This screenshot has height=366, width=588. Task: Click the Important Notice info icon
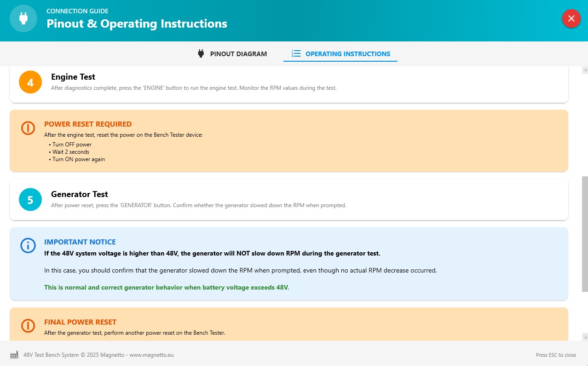[x=28, y=245]
